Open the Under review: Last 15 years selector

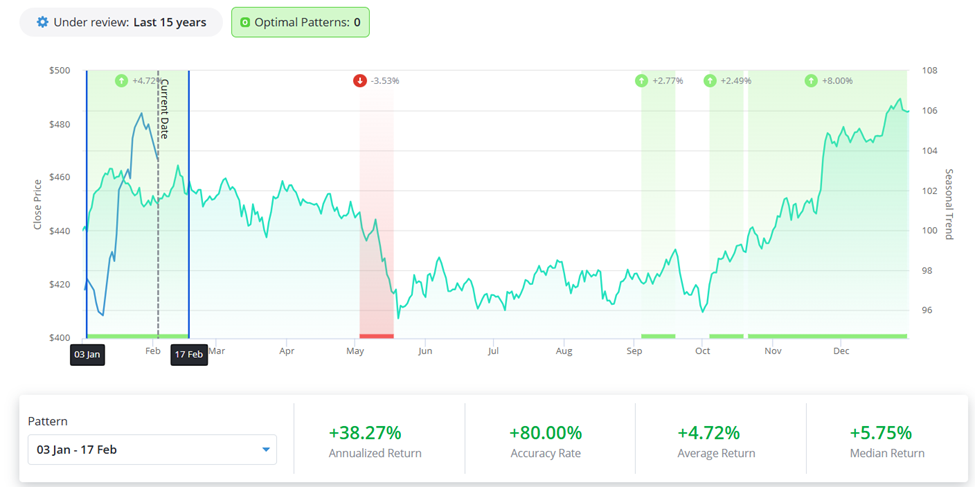121,22
